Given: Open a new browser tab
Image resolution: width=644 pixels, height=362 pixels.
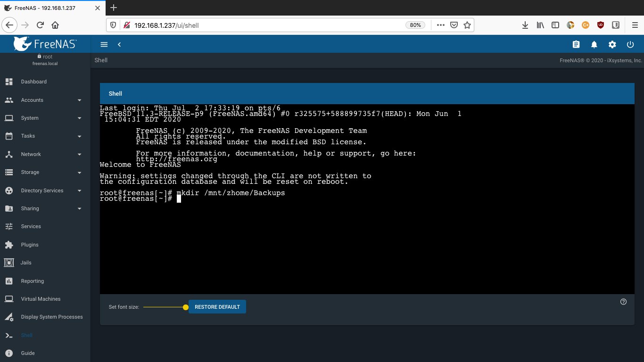Looking at the screenshot, I should (114, 8).
